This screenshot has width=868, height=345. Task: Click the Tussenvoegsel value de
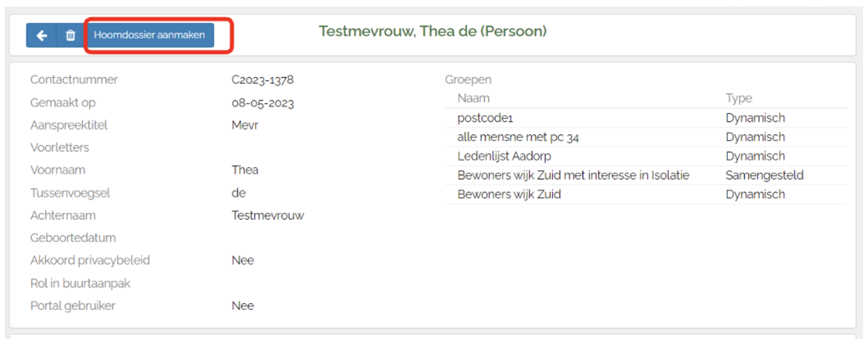(x=239, y=193)
